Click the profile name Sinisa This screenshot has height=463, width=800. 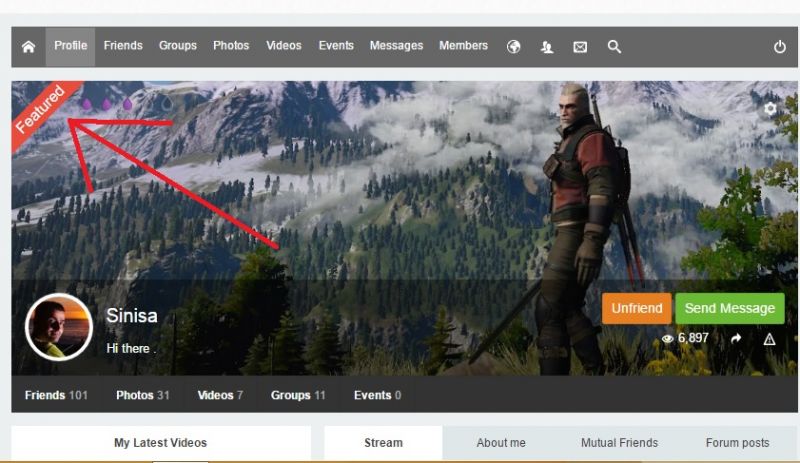pos(132,316)
